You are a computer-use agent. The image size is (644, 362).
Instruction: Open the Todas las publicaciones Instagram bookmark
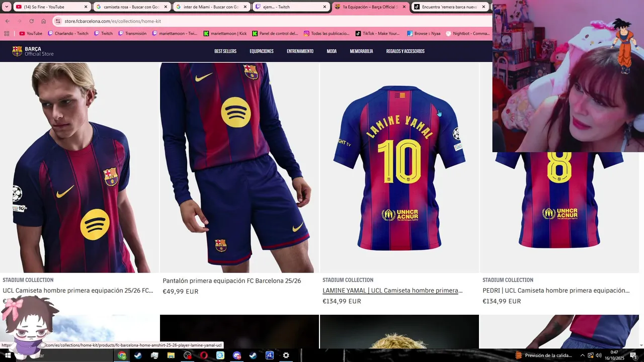(327, 34)
